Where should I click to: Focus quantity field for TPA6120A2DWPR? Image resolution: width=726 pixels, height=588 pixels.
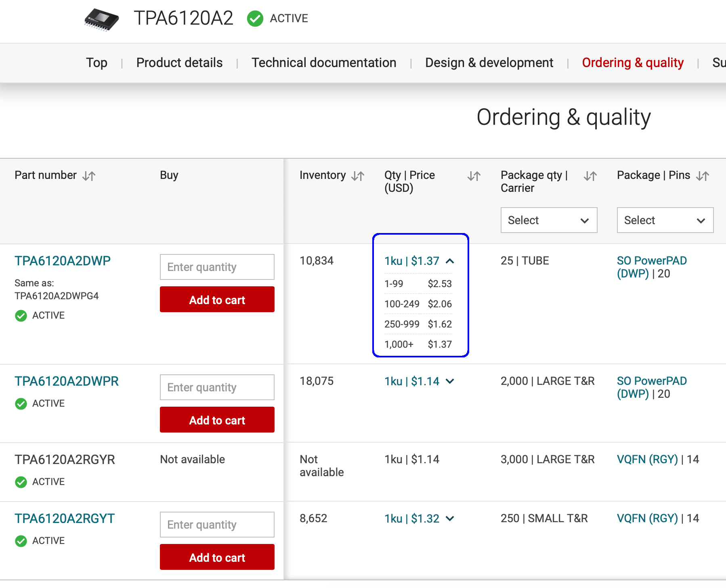pos(217,387)
